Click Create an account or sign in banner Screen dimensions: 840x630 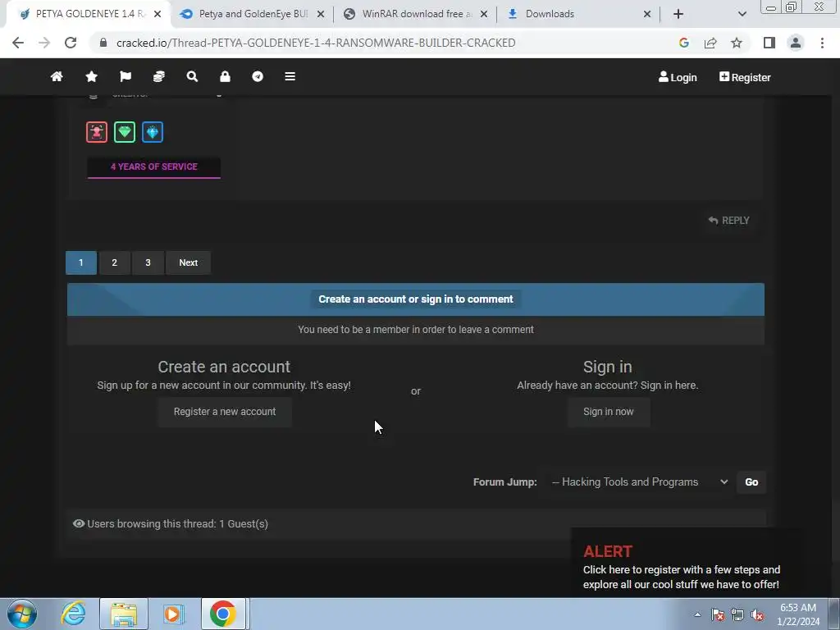click(416, 299)
